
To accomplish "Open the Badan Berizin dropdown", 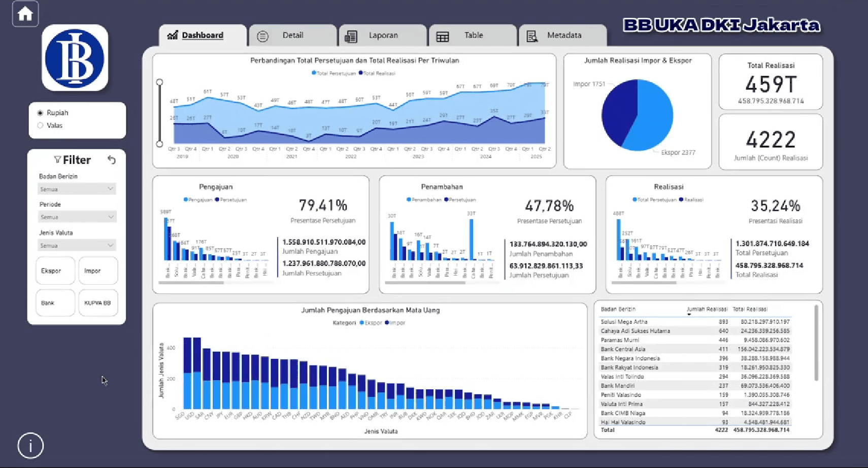I will point(77,188).
